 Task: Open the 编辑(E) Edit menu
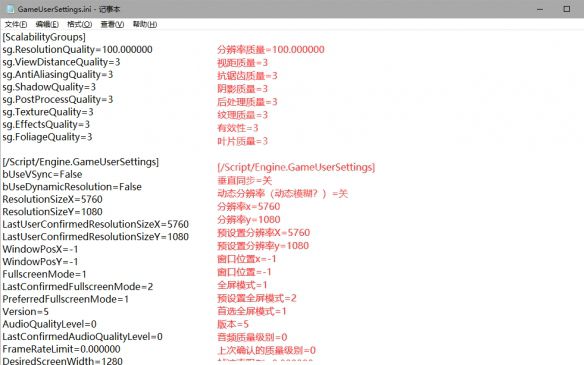(x=47, y=24)
